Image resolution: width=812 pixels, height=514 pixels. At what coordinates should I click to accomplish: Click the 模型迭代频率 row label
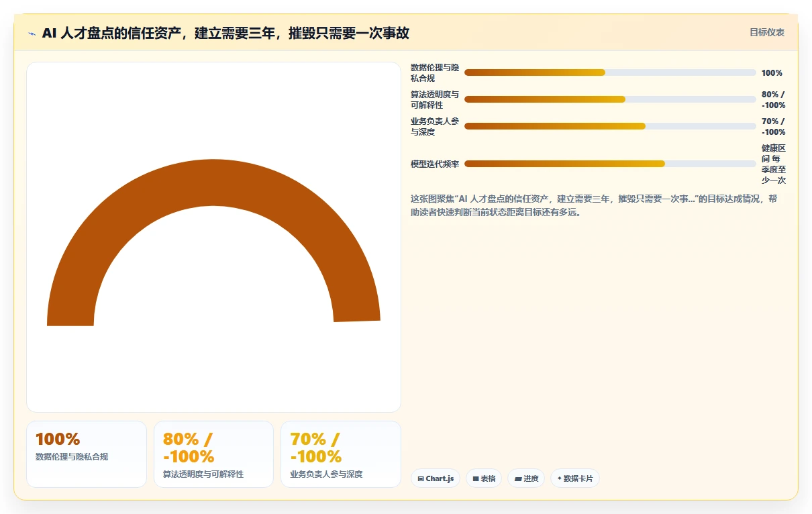435,164
